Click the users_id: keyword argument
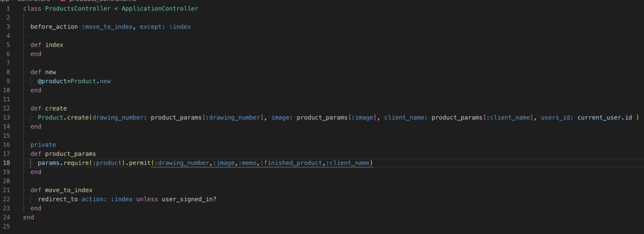The image size is (644, 234). 557,118
